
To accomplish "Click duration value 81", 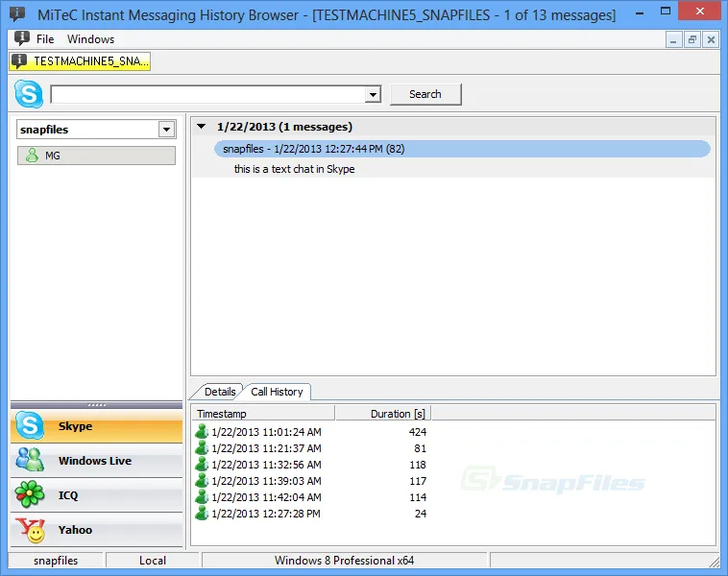I will click(x=420, y=448).
